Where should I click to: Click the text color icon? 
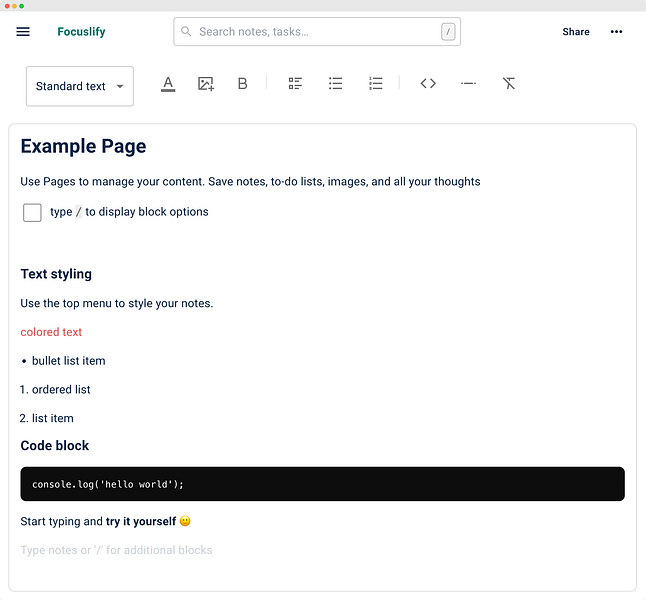(168, 84)
